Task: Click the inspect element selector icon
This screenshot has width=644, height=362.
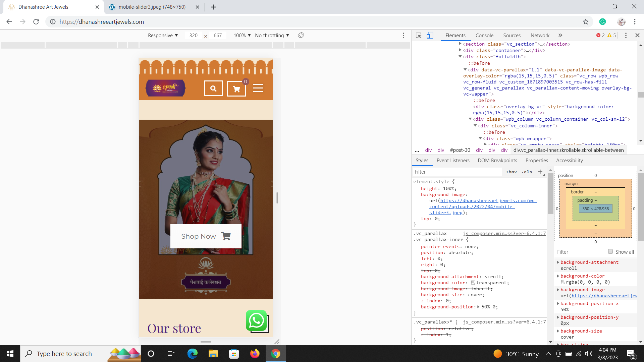Action: coord(419,36)
